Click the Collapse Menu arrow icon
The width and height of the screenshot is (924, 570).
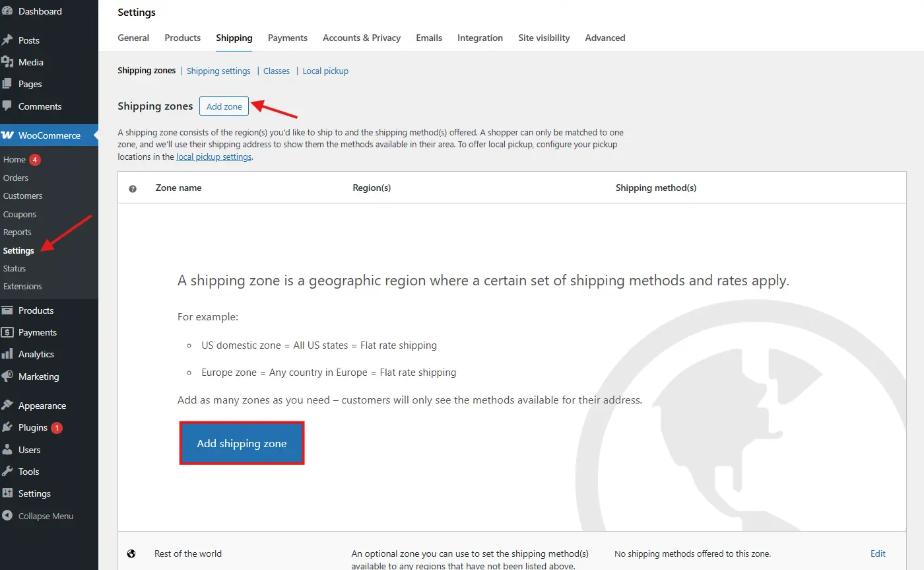coord(7,516)
